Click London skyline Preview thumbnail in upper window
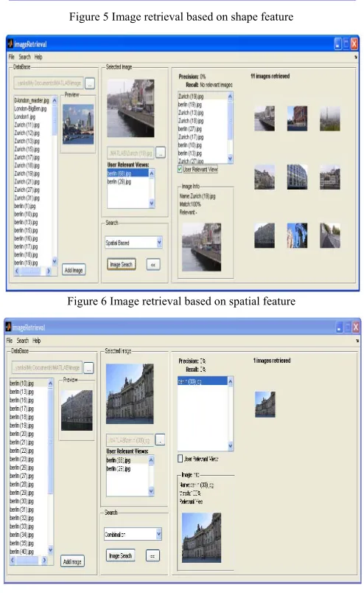Viewport: 364px width, 593px height. 78,125
